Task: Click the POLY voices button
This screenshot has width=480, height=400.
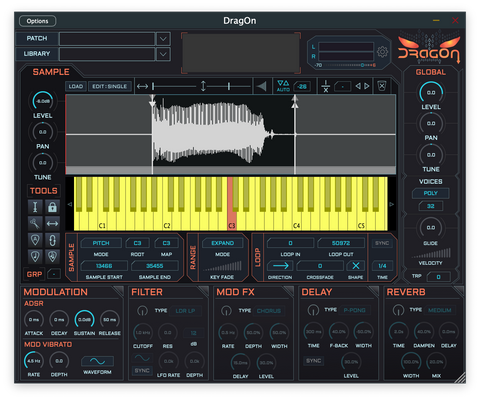Action: coord(430,193)
